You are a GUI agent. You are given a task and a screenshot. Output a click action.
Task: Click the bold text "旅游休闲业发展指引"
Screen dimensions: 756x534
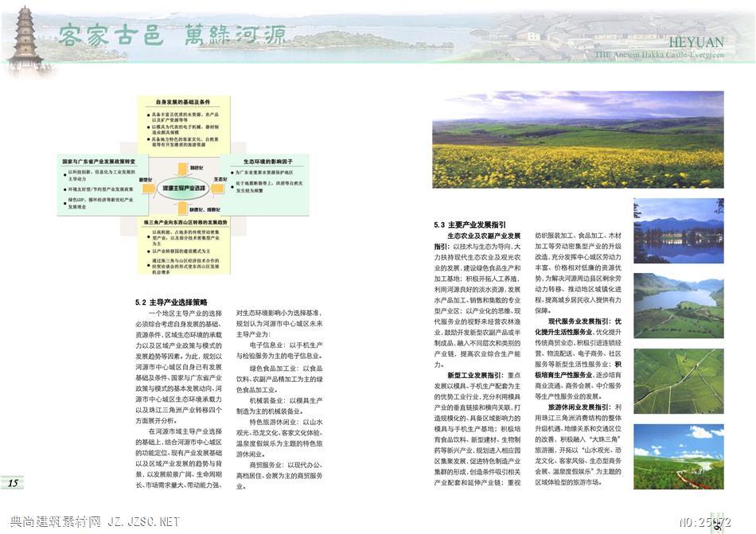(579, 407)
